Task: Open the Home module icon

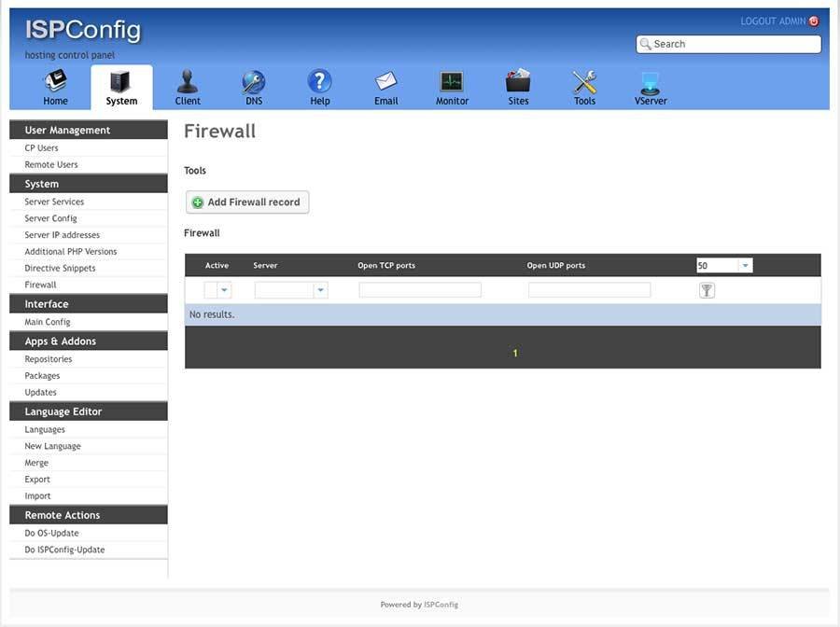Action: tap(55, 81)
